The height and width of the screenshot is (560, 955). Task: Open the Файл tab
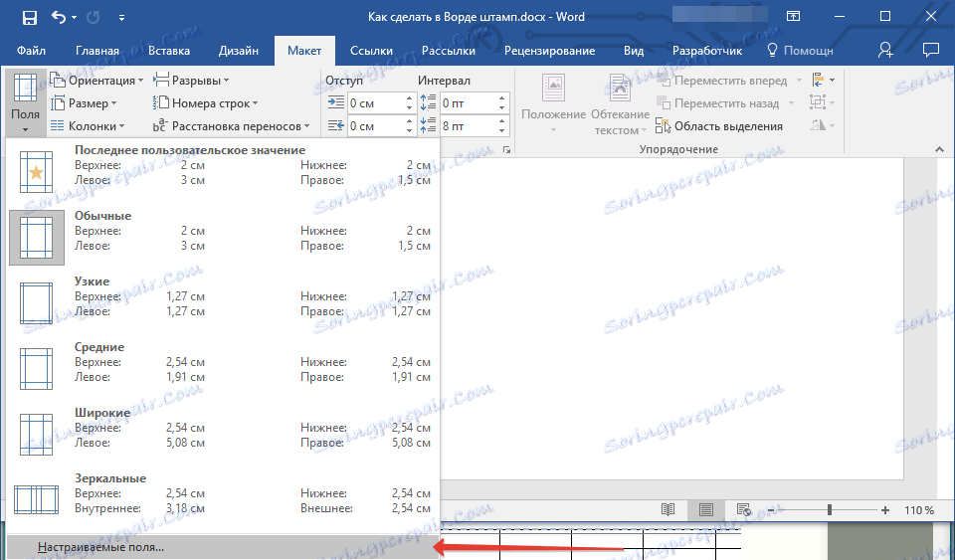[31, 51]
